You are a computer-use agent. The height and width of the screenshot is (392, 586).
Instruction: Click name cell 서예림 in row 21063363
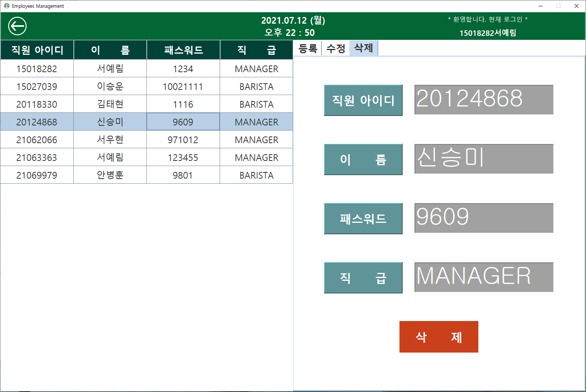110,157
